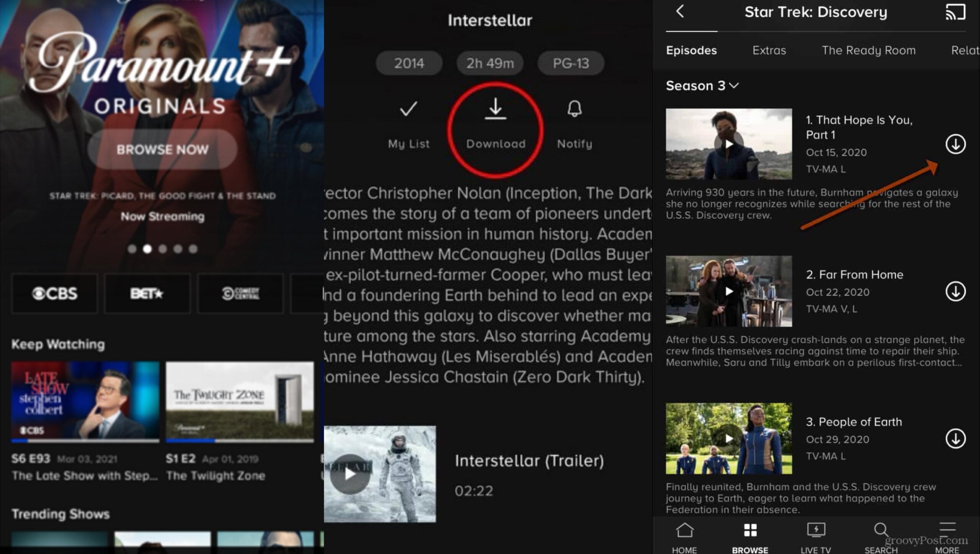Open the Home tab in bottom navigation
980x554 pixels.
click(684, 537)
